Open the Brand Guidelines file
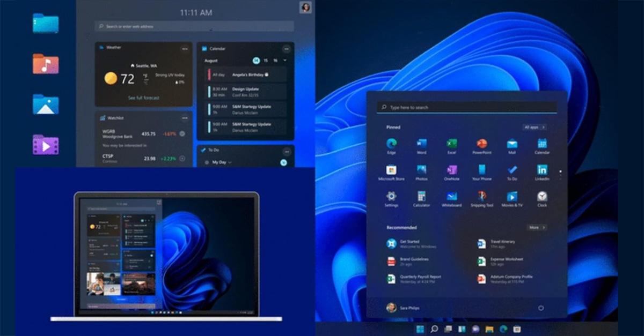This screenshot has width=644, height=336. (408, 262)
